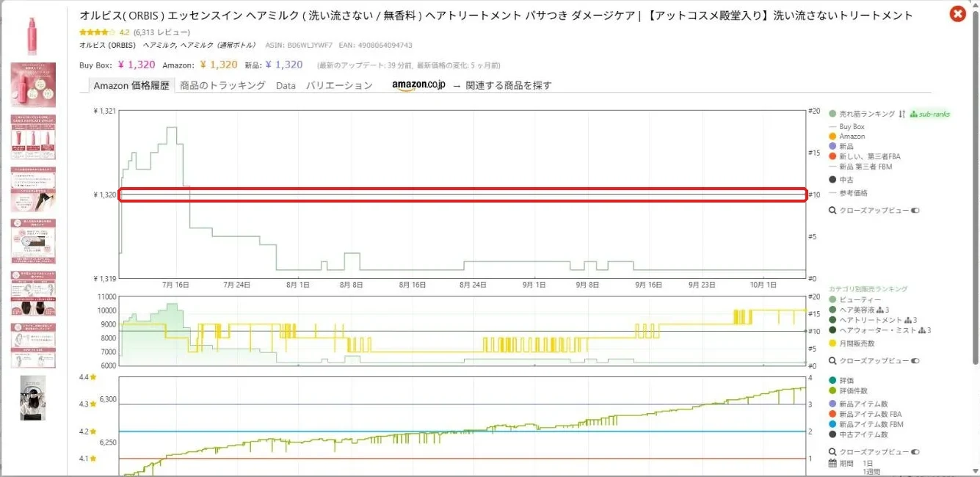Open the Data tab

(x=286, y=85)
